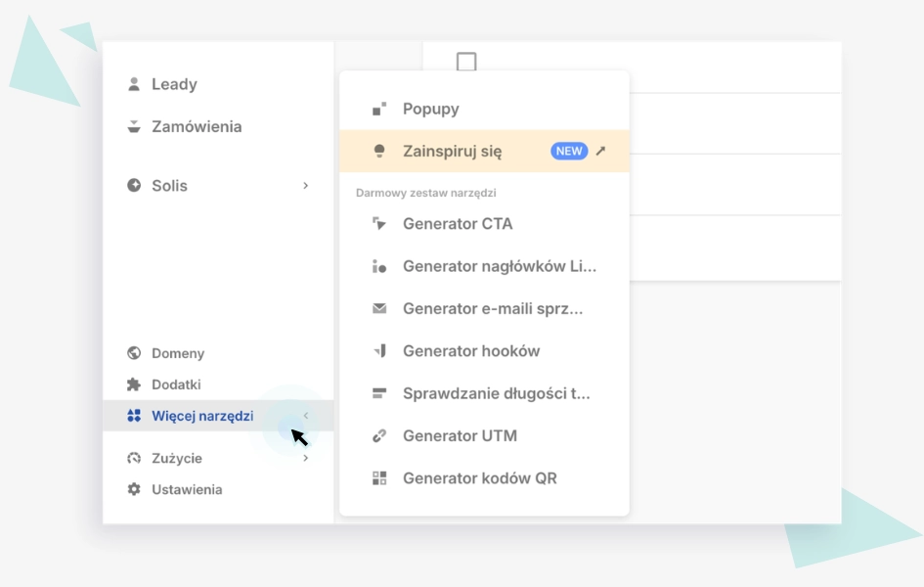Select Generator CTA menu entry
924x587 pixels.
457,224
